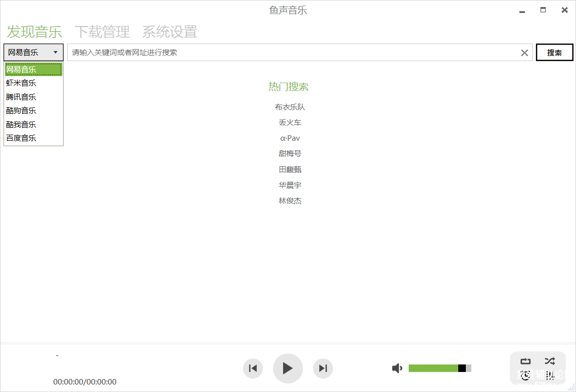Open the 下载管理 tab
This screenshot has width=576, height=392.
point(102,32)
